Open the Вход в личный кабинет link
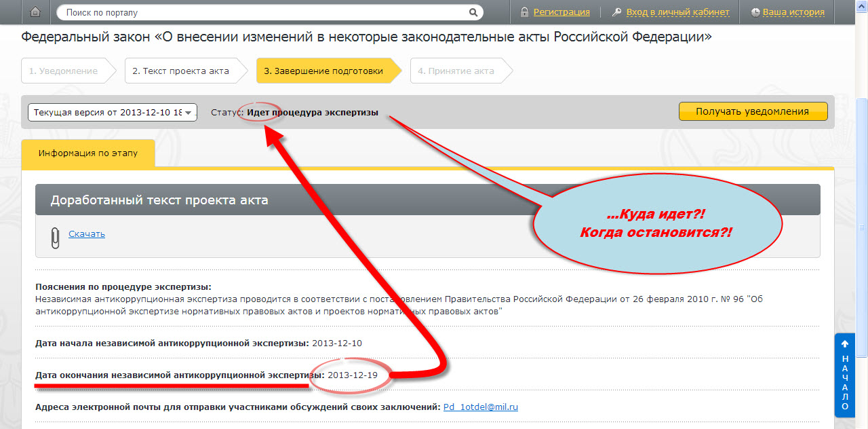This screenshot has height=429, width=868. click(x=677, y=12)
